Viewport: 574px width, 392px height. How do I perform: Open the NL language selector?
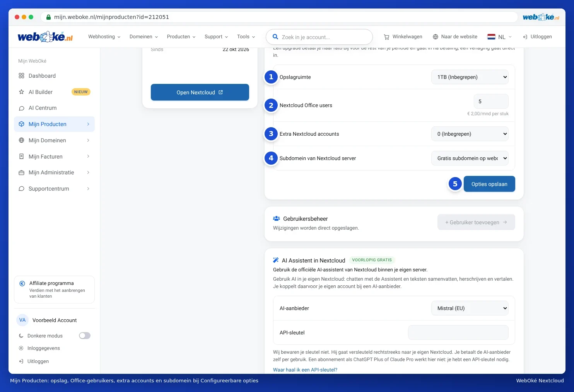point(500,37)
